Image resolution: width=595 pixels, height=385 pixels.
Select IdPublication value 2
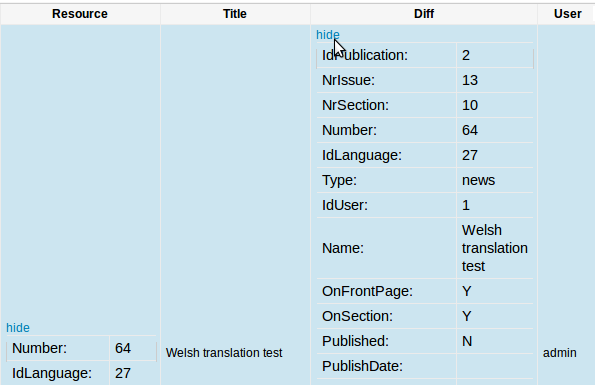[466, 55]
